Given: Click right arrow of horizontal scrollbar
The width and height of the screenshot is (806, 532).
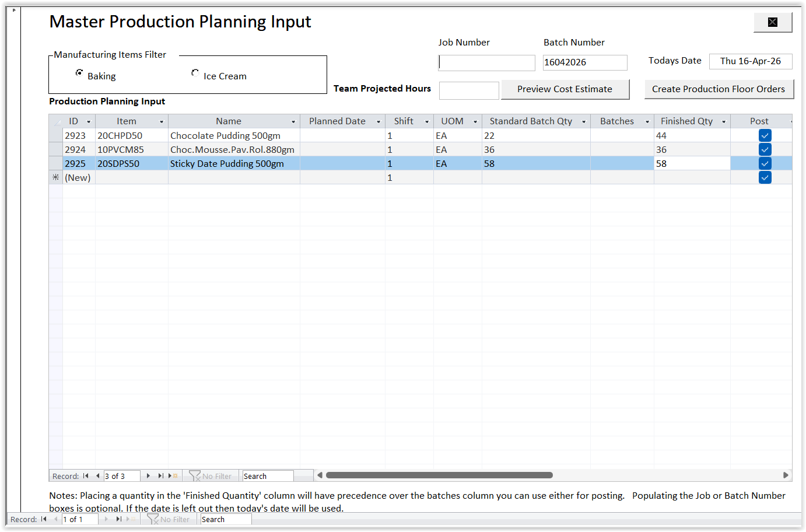Looking at the screenshot, I should tap(786, 475).
